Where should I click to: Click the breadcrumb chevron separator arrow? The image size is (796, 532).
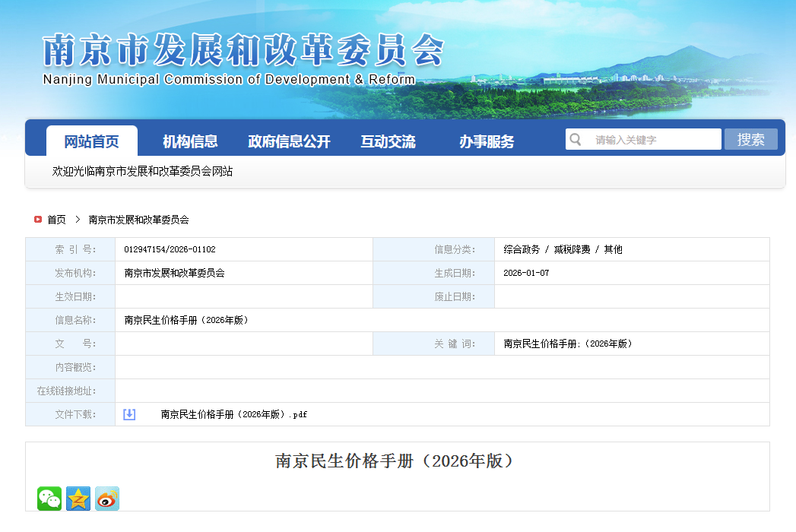(x=78, y=220)
